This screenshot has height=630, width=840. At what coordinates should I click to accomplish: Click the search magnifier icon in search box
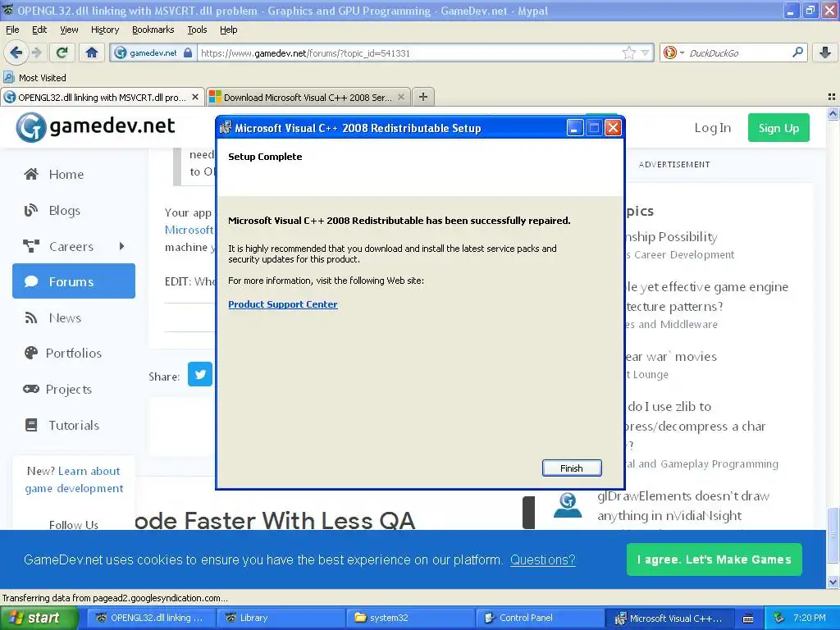(x=797, y=52)
